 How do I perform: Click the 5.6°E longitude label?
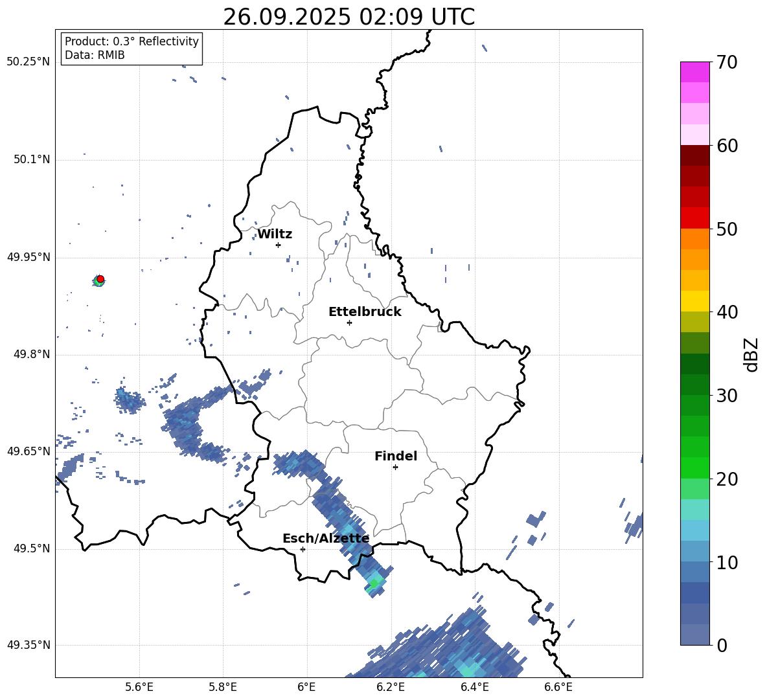point(139,687)
